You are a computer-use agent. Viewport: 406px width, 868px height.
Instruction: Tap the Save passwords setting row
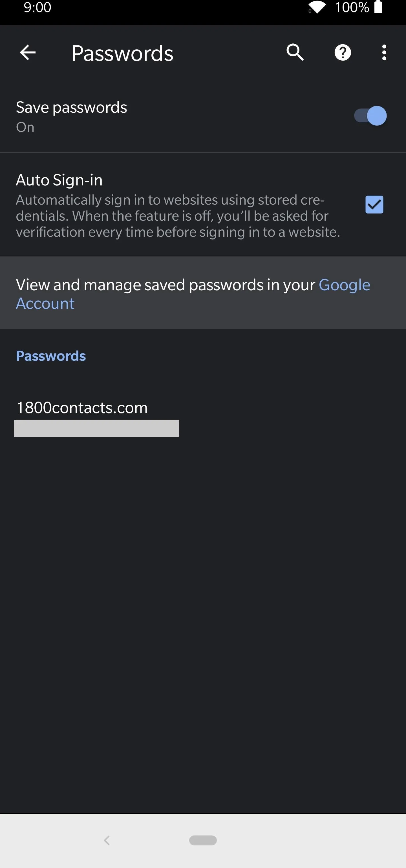pos(203,116)
